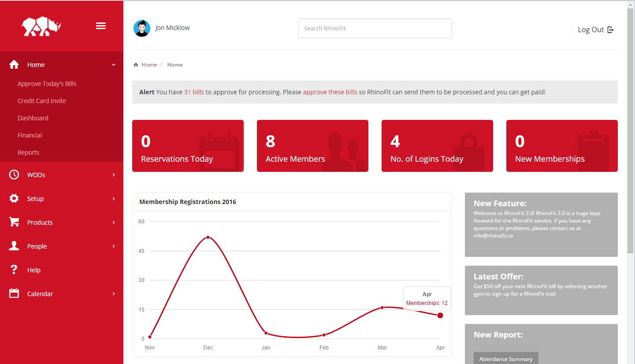This screenshot has width=635, height=364.
Task: Click 'No. of Logins Today' label
Action: tap(427, 159)
